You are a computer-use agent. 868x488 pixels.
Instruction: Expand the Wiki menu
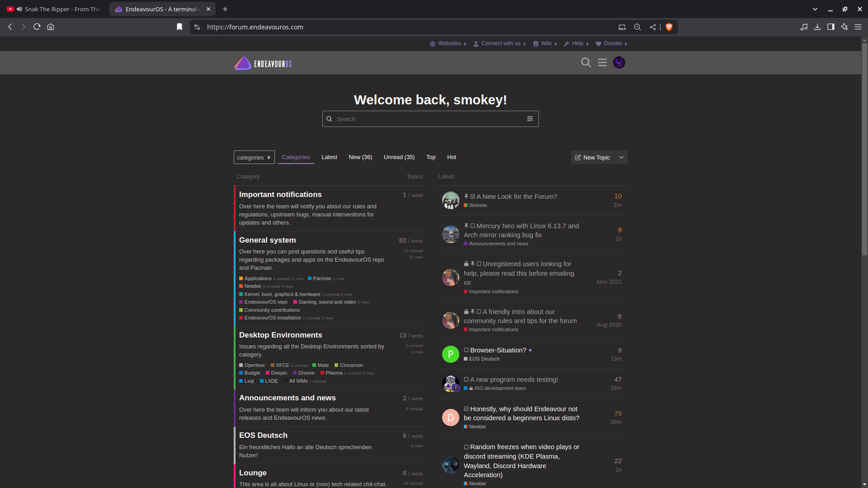click(x=545, y=44)
